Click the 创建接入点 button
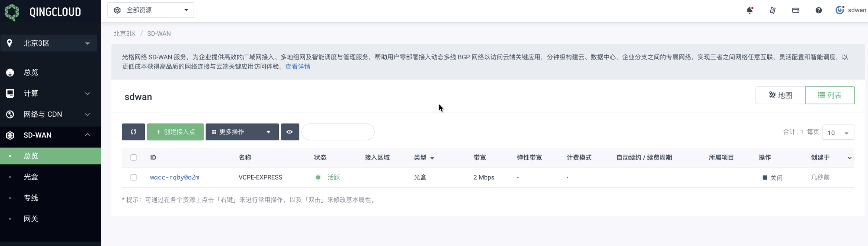Image resolution: width=868 pixels, height=246 pixels. click(x=175, y=132)
